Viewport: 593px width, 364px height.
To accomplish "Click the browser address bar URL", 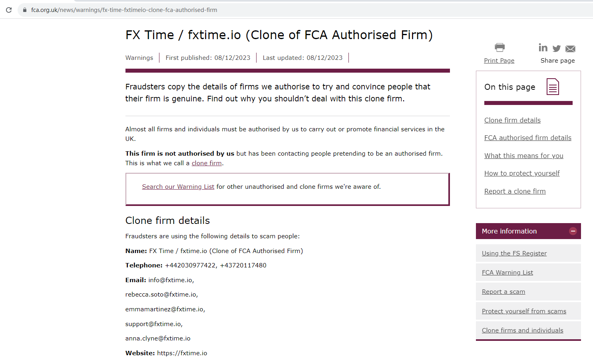I will coord(124,10).
